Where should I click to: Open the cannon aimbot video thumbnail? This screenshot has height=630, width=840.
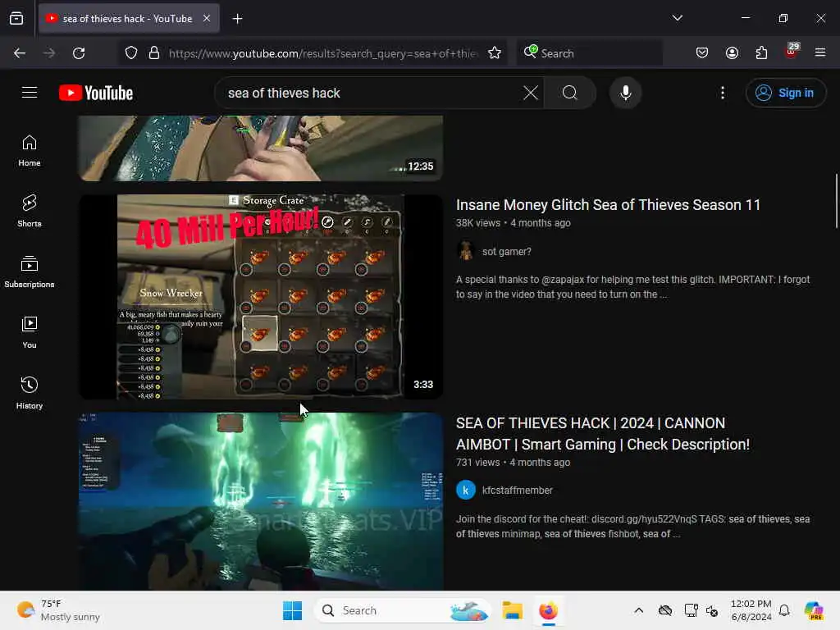tap(261, 501)
